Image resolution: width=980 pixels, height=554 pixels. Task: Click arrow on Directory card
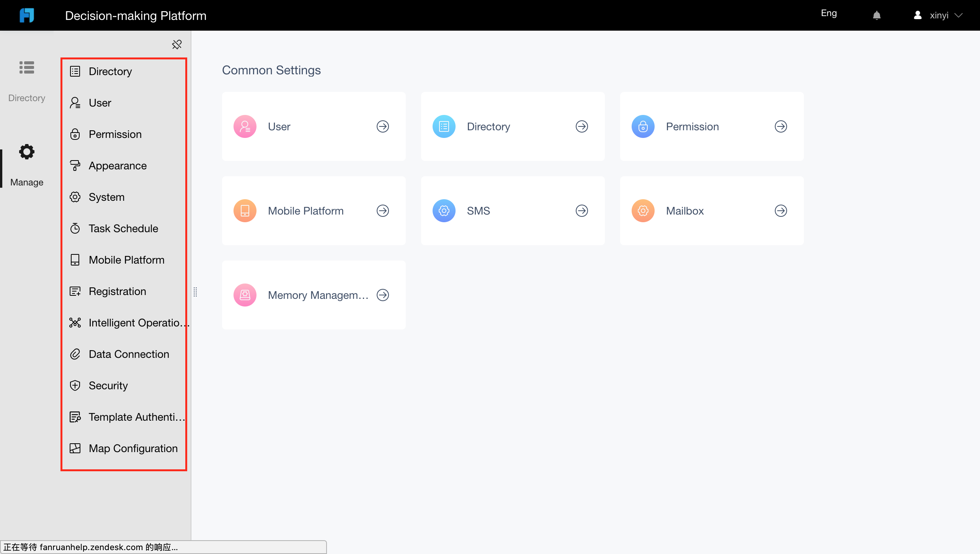tap(582, 126)
